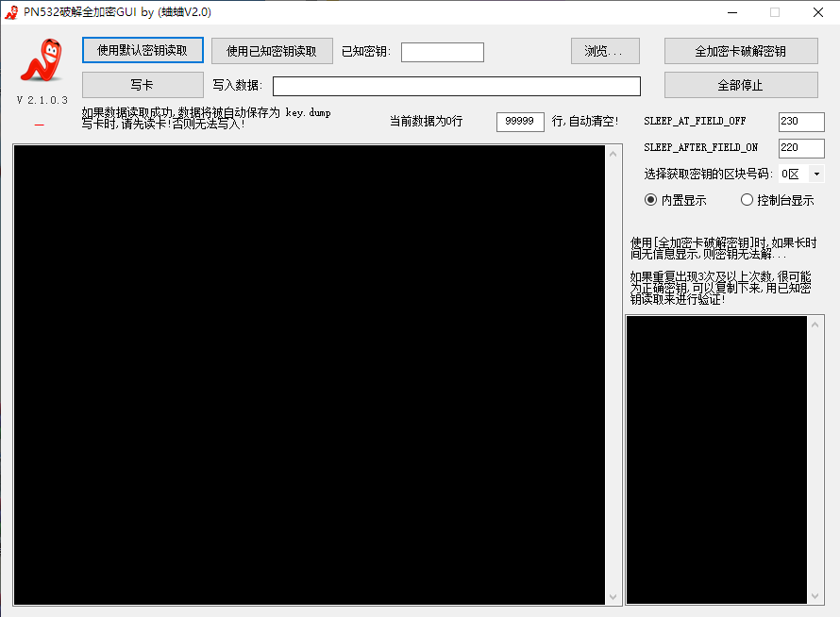This screenshot has width=840, height=617.
Task: Click right panel scrollbar down arrow
Action: click(x=815, y=596)
